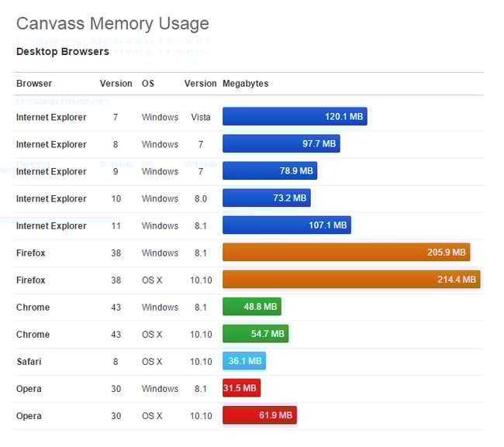Click the green 54.7 MB bar
The width and height of the screenshot is (504, 447).
255,334
